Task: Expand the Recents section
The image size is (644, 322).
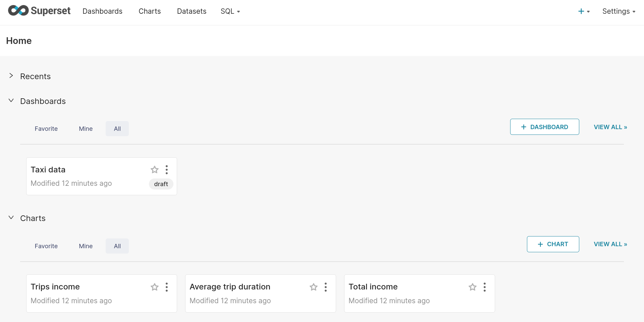Action: (11, 76)
